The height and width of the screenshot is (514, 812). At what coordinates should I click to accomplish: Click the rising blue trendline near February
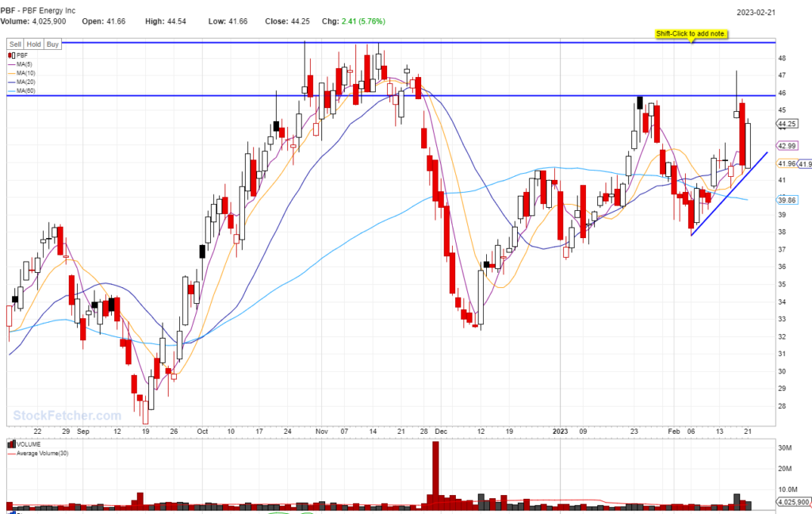[x=730, y=194]
